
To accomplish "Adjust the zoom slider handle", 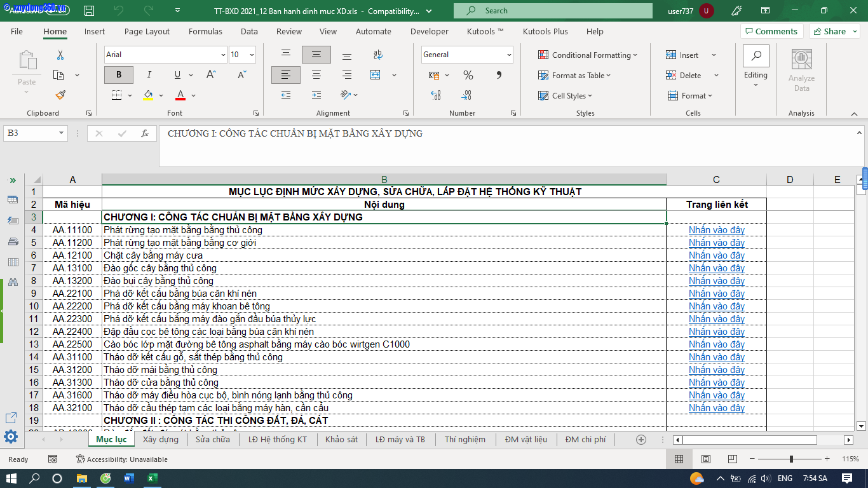I will (x=791, y=459).
